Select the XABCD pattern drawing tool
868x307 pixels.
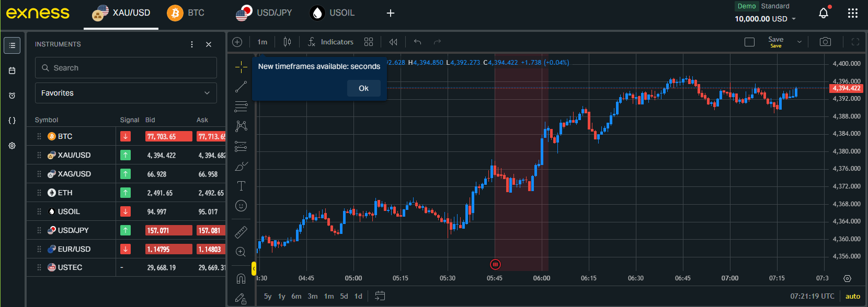241,126
